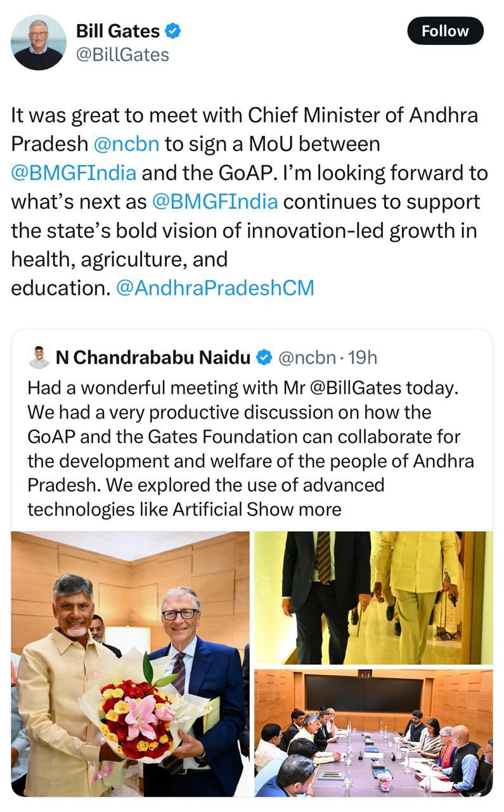Expand quoted tweet with Show more

tap(294, 509)
